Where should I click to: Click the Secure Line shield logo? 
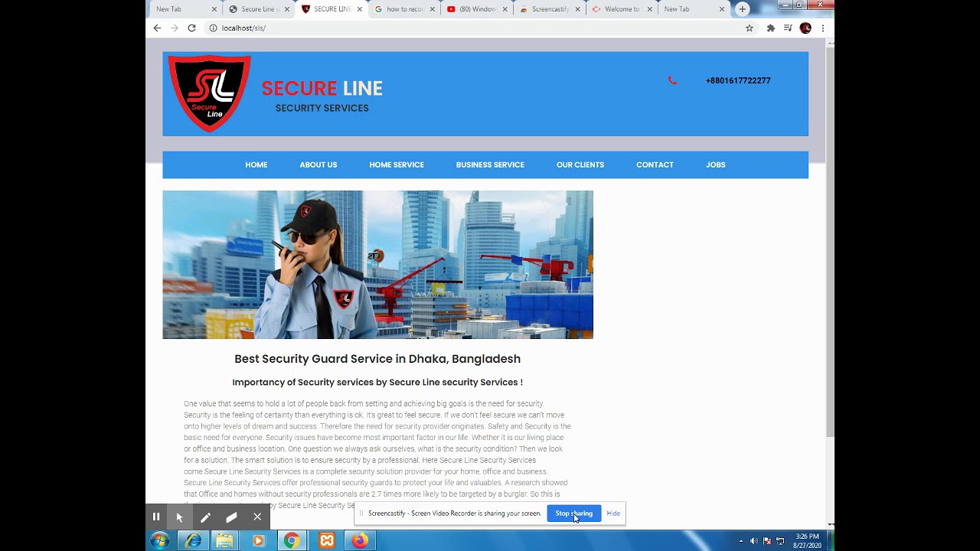[x=209, y=93]
